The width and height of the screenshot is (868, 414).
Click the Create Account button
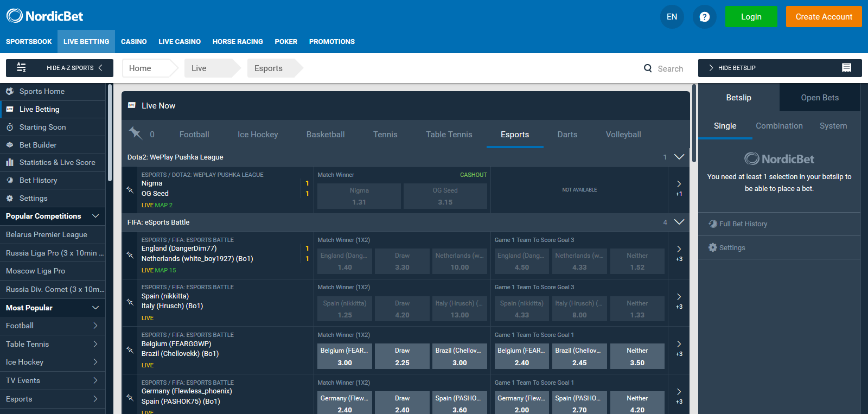824,17
